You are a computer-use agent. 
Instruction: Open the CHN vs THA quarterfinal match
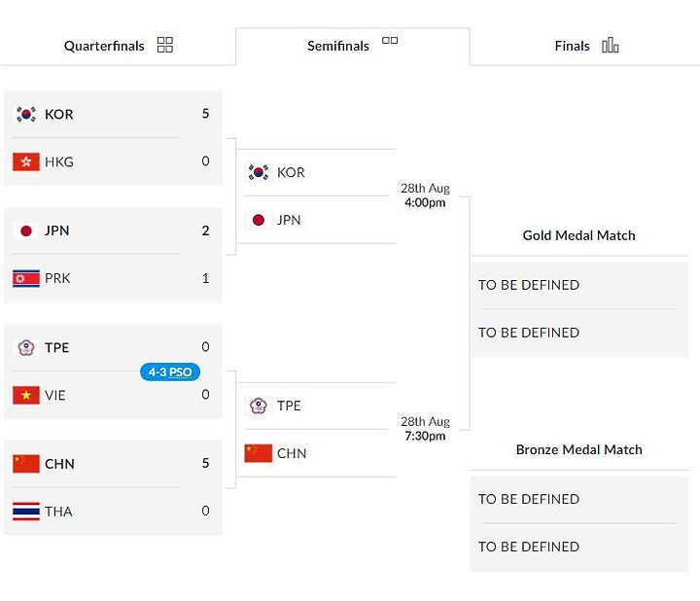[113, 487]
